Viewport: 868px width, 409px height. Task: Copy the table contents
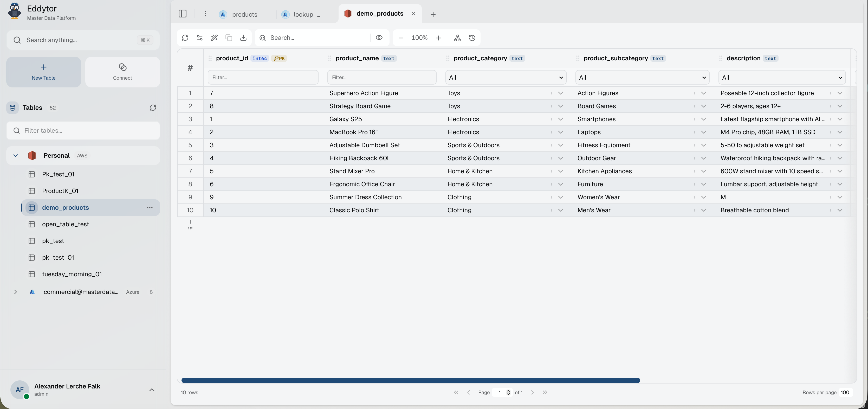[x=229, y=38]
